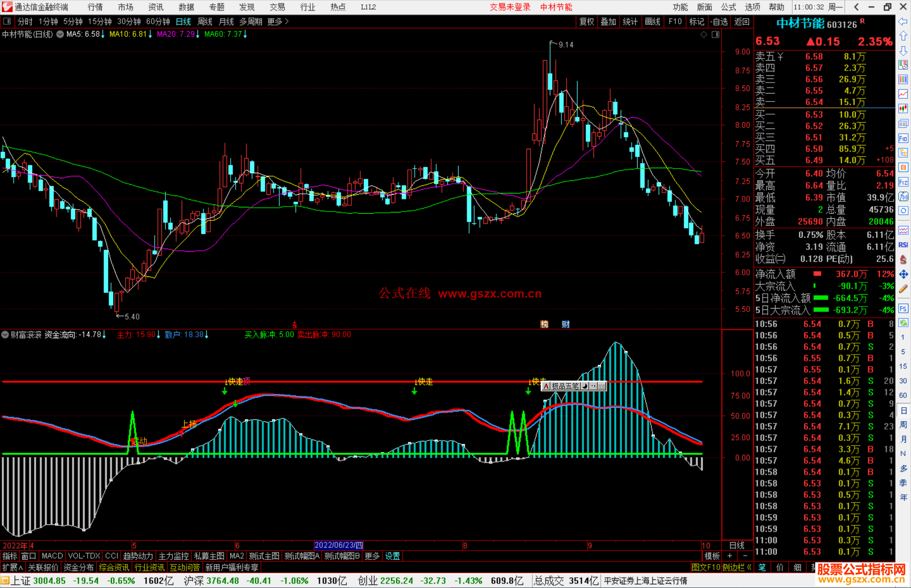Image resolution: width=911 pixels, height=588 pixels.
Task: Click the green 5日大宗流入 bar
Action: pyautogui.click(x=821, y=310)
